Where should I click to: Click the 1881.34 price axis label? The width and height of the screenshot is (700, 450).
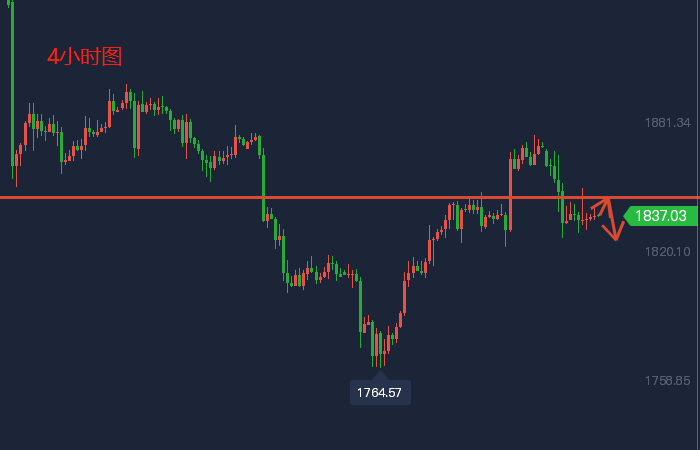pyautogui.click(x=668, y=123)
